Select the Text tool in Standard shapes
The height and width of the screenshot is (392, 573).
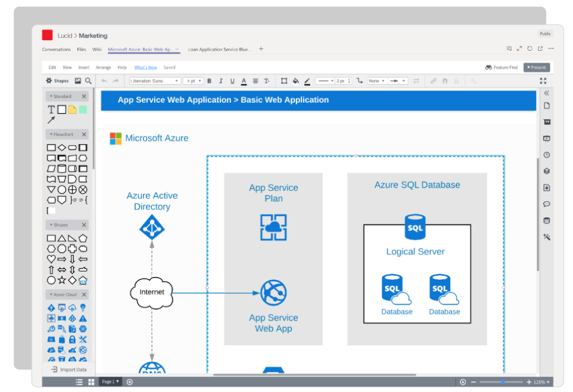pos(51,110)
